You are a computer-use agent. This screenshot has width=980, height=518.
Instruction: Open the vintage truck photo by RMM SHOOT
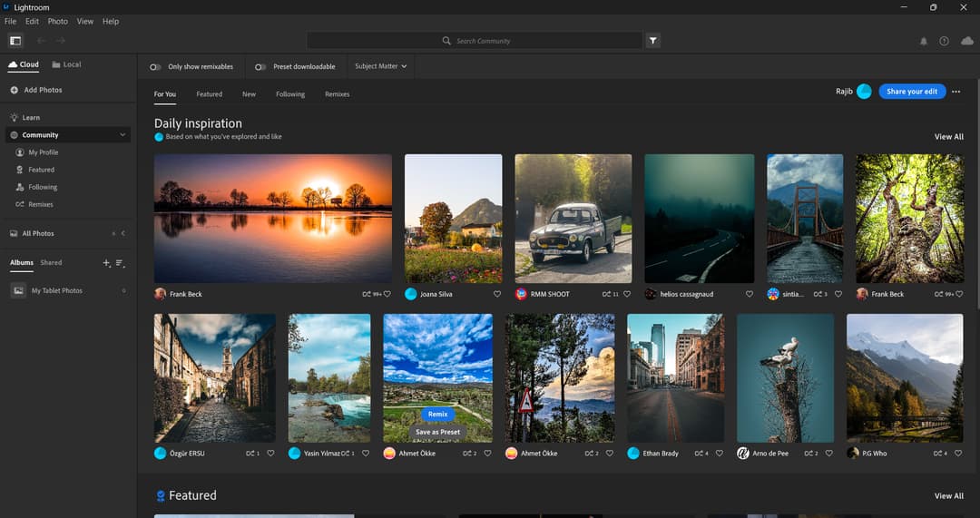(x=573, y=219)
